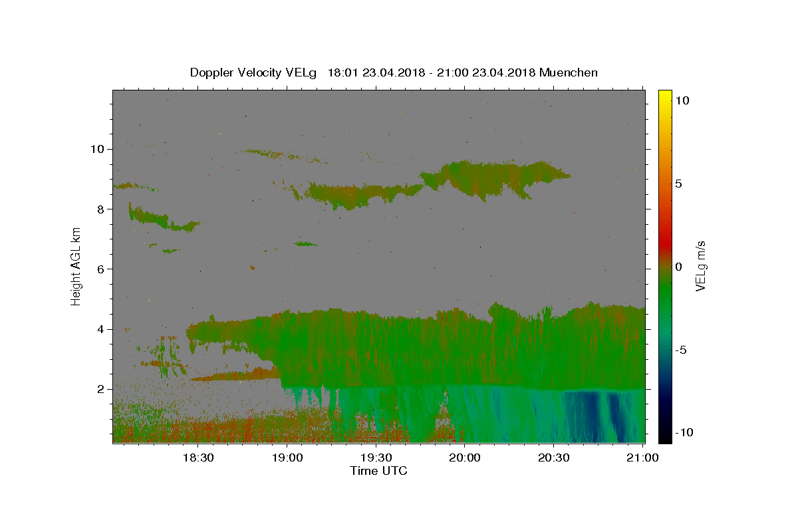
Task: Click the "VELg m/s" colorbar label
Action: click(700, 266)
